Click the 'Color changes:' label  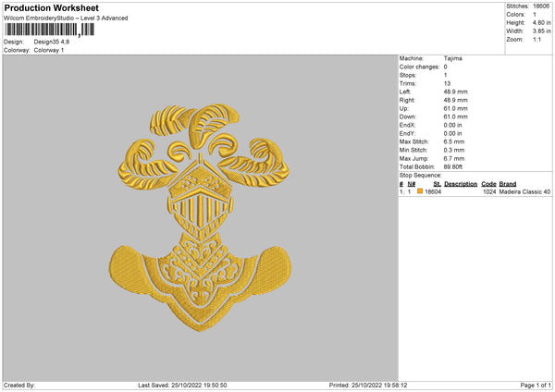(x=419, y=67)
